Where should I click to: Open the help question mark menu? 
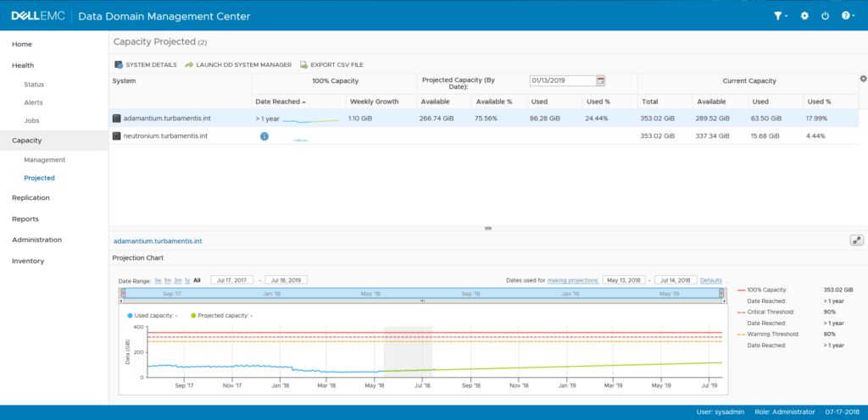(847, 16)
